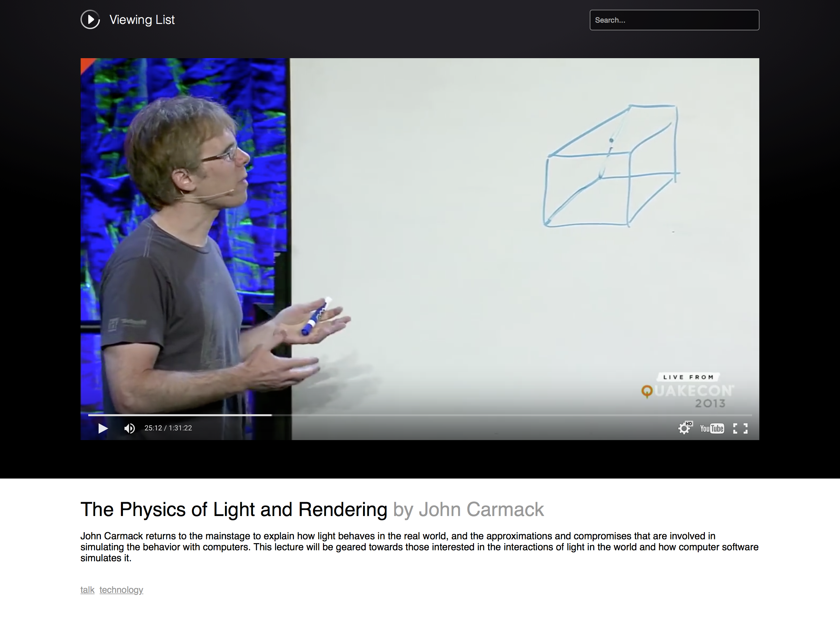This screenshot has width=840, height=622.
Task: Click the video description paragraph
Action: pos(419,547)
